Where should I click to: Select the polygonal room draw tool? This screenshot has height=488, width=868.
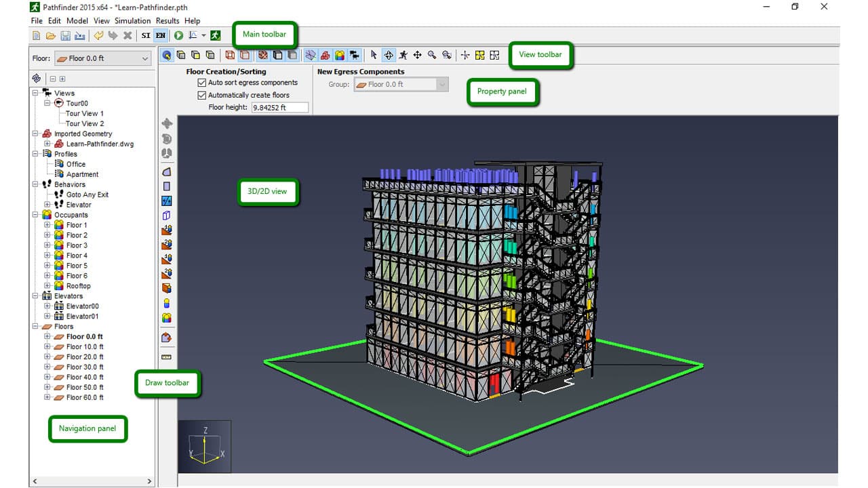(x=166, y=172)
